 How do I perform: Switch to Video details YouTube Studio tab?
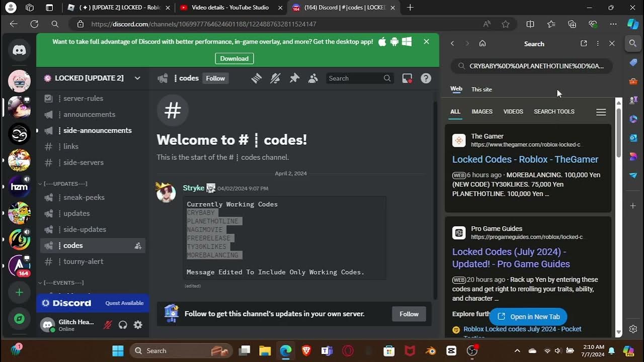[230, 8]
